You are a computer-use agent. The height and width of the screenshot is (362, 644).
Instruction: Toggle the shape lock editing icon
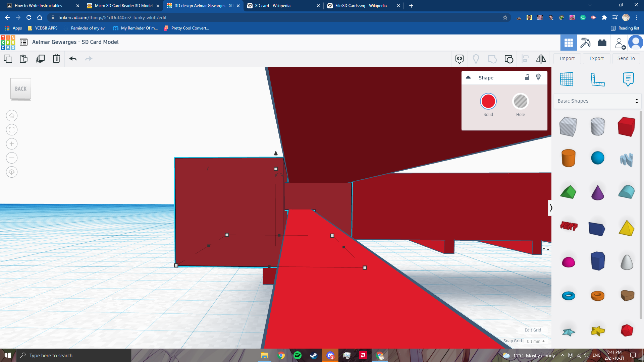pyautogui.click(x=527, y=77)
